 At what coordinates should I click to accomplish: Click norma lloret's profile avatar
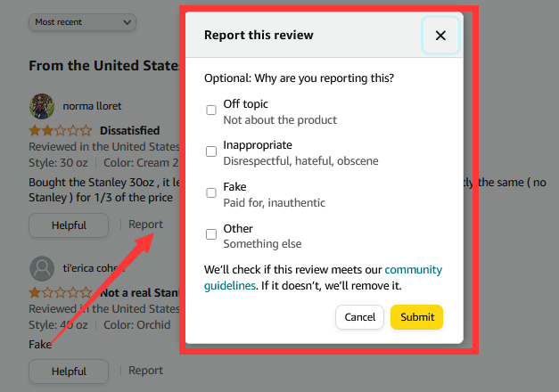(42, 106)
